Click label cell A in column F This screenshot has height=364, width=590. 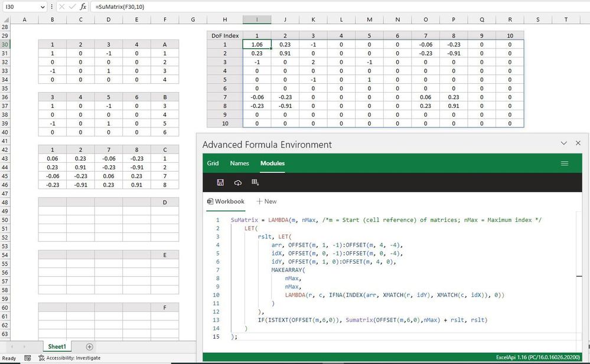point(165,44)
